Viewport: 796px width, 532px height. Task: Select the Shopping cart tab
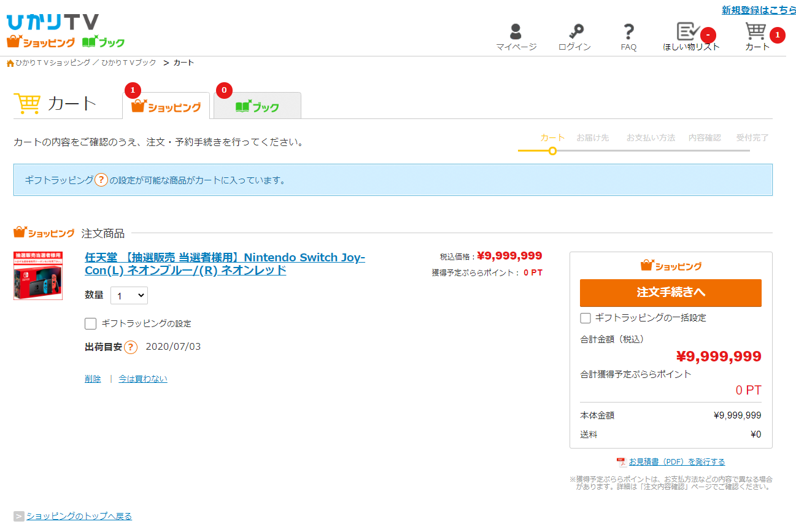[x=166, y=107]
